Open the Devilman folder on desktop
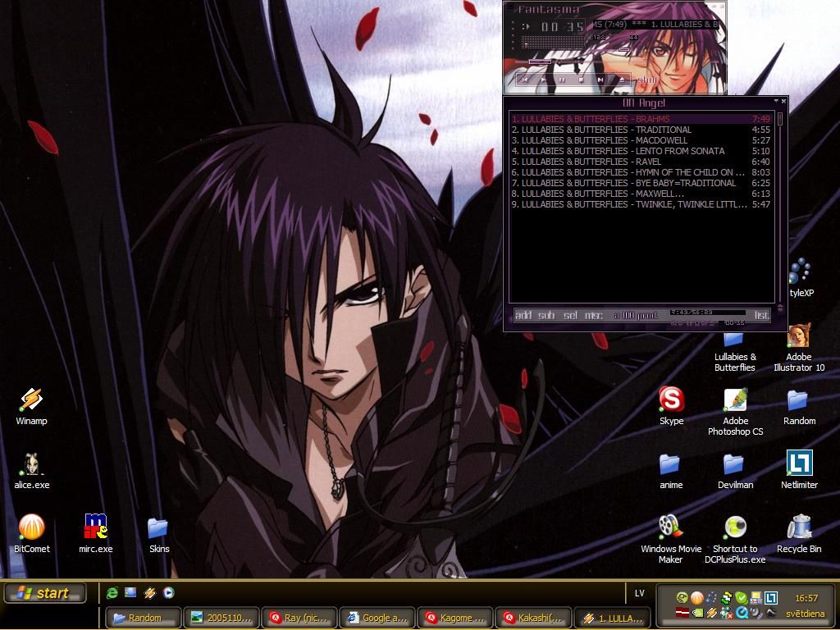 [735, 471]
